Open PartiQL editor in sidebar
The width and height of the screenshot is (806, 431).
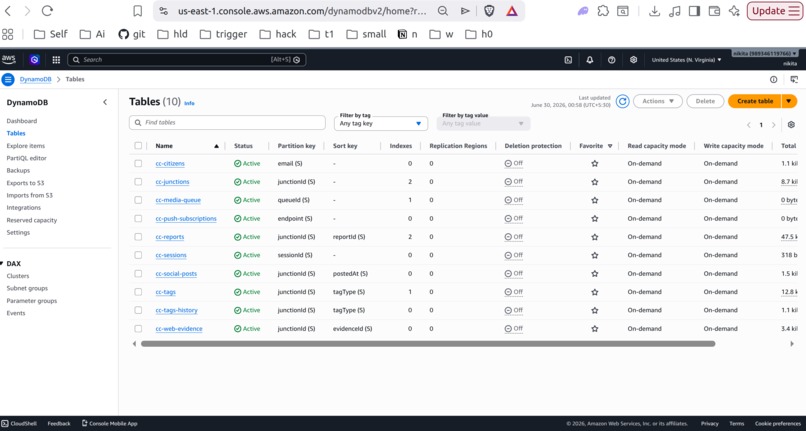[x=26, y=158]
